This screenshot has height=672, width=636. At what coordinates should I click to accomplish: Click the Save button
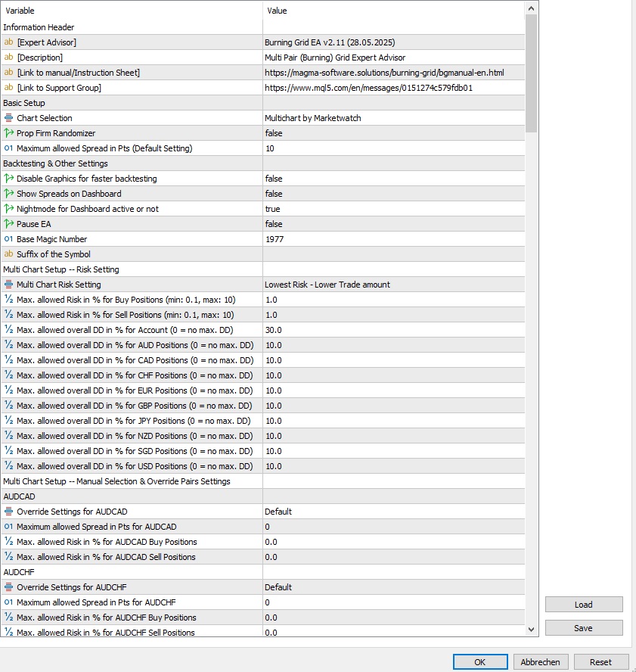[x=584, y=628]
